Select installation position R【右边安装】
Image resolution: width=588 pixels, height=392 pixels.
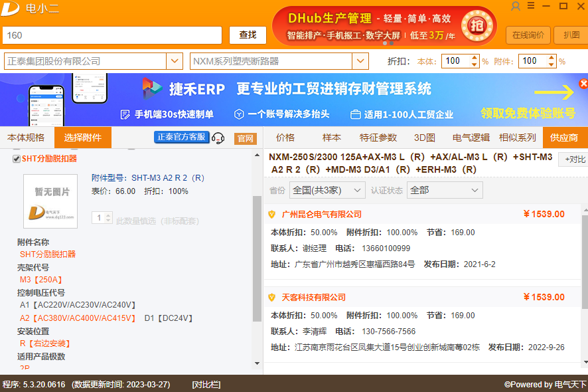click(45, 343)
